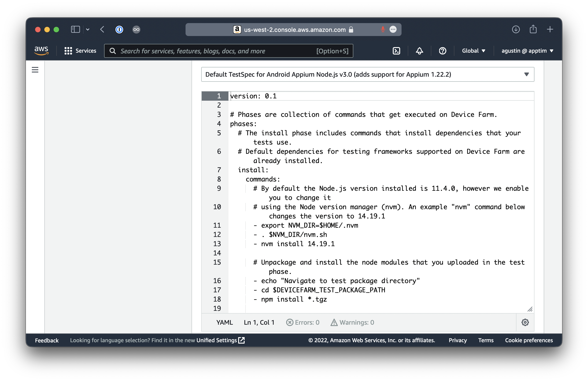Click the Services menu item

(80, 51)
